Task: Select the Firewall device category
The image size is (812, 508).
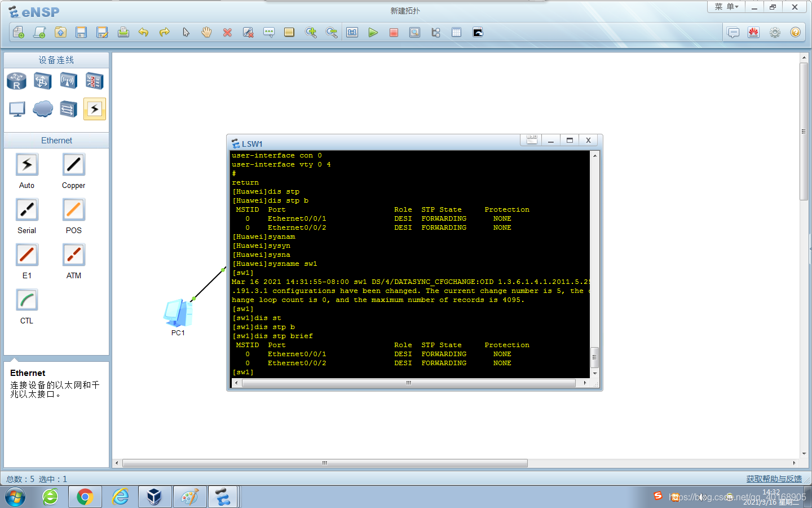Action: (94, 81)
